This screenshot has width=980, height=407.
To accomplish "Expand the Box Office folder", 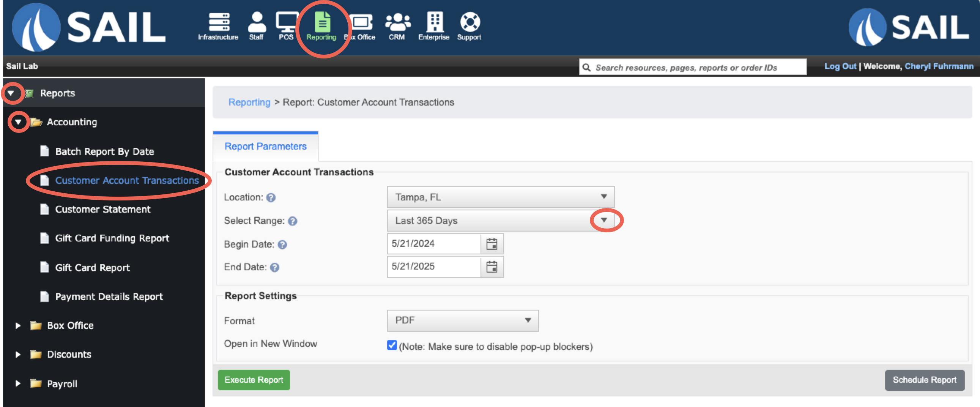I will pyautogui.click(x=17, y=326).
